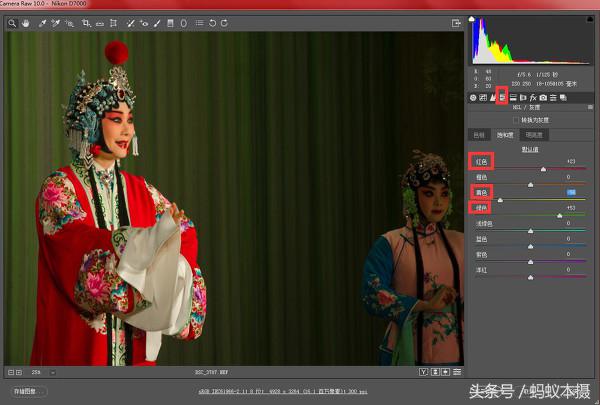
Task: Open the Tone Curve panel tab
Action: pos(483,98)
